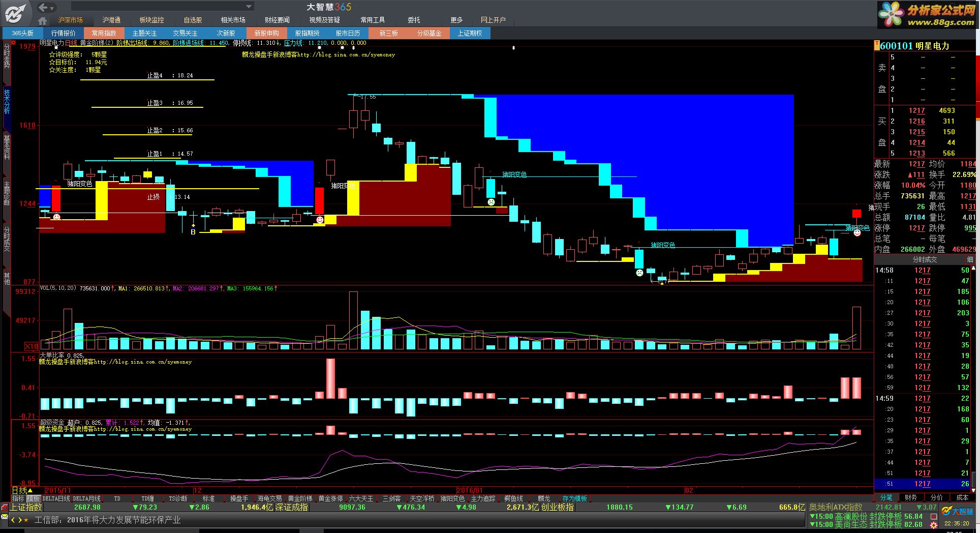Toggle the 细 detail button
Screen dimensions: 980x533
point(970,260)
